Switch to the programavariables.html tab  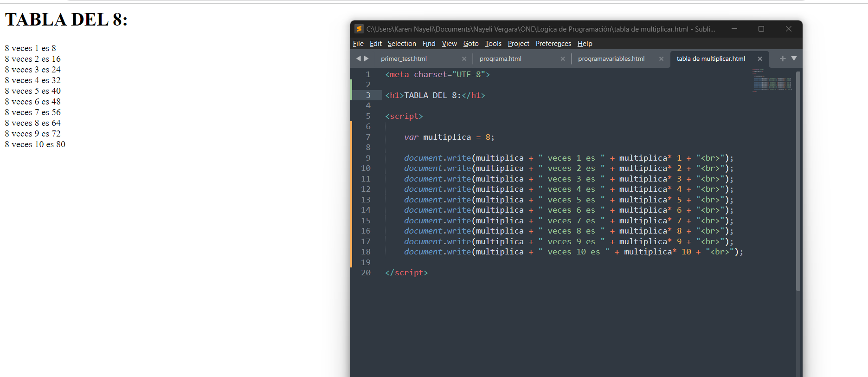tap(611, 59)
